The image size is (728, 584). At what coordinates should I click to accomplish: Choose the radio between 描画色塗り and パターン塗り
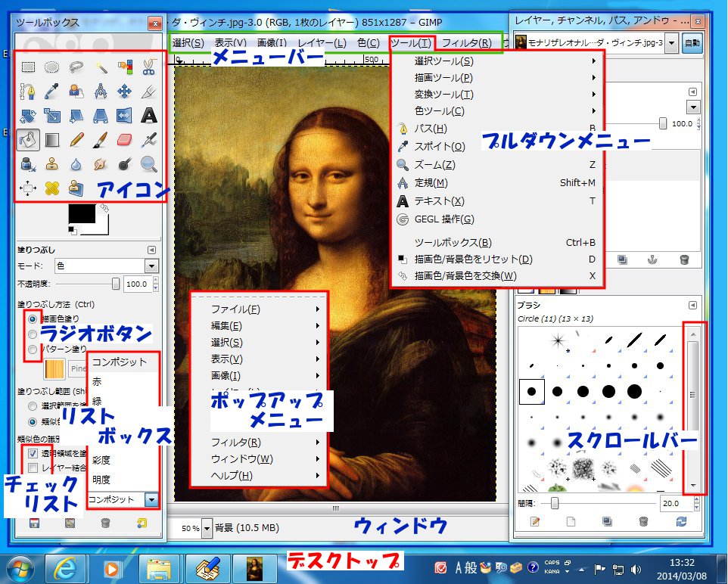(33, 334)
